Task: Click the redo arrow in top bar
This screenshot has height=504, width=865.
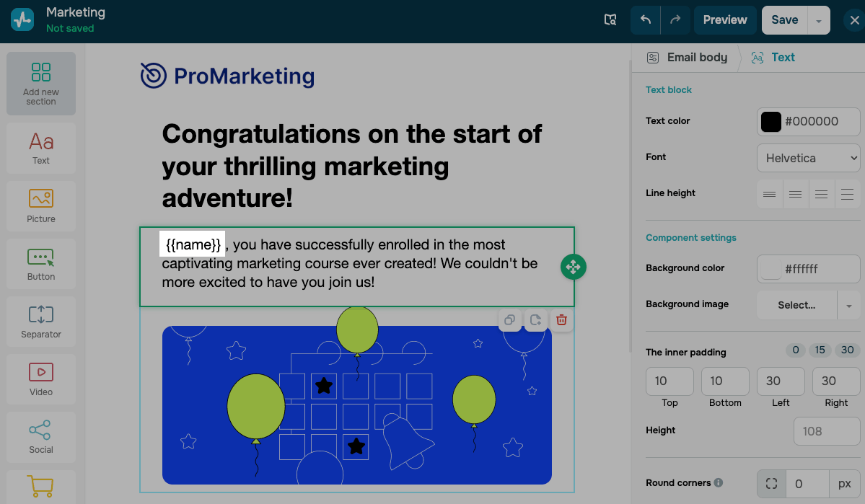Action: point(675,20)
